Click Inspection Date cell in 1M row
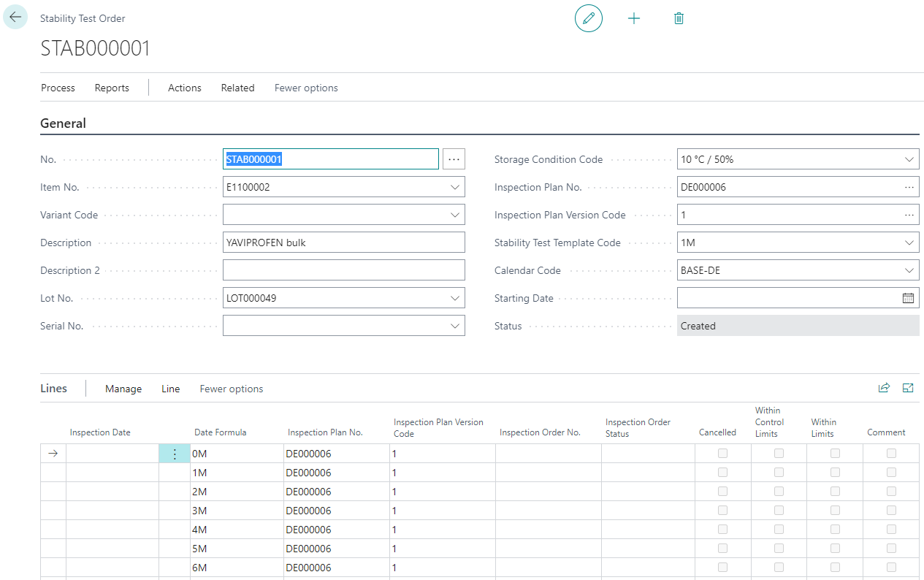Screen dimensions: 924x580 click(x=112, y=473)
